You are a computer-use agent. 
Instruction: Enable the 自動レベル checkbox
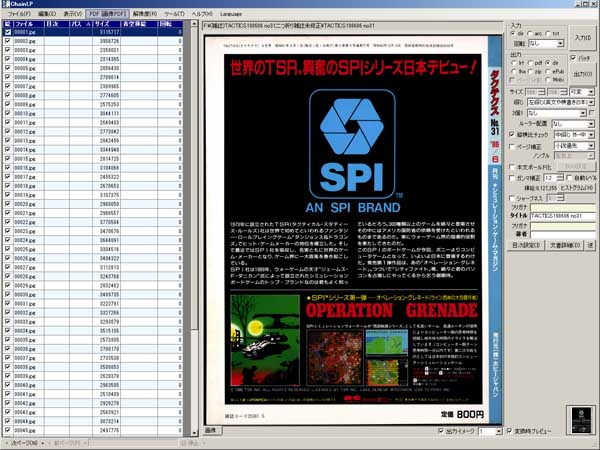click(x=569, y=178)
